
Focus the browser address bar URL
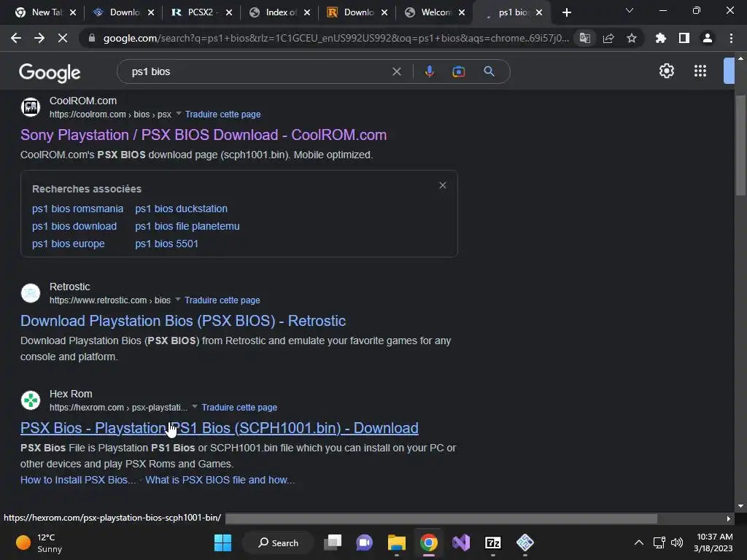(336, 38)
